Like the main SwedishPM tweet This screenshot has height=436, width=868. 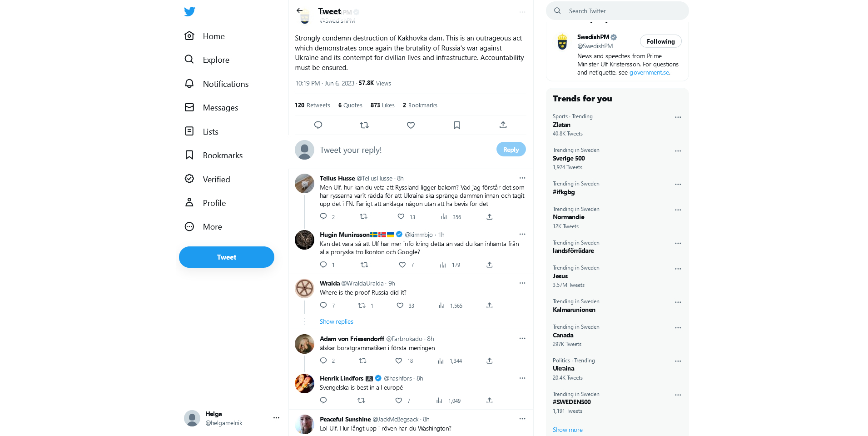pos(411,125)
